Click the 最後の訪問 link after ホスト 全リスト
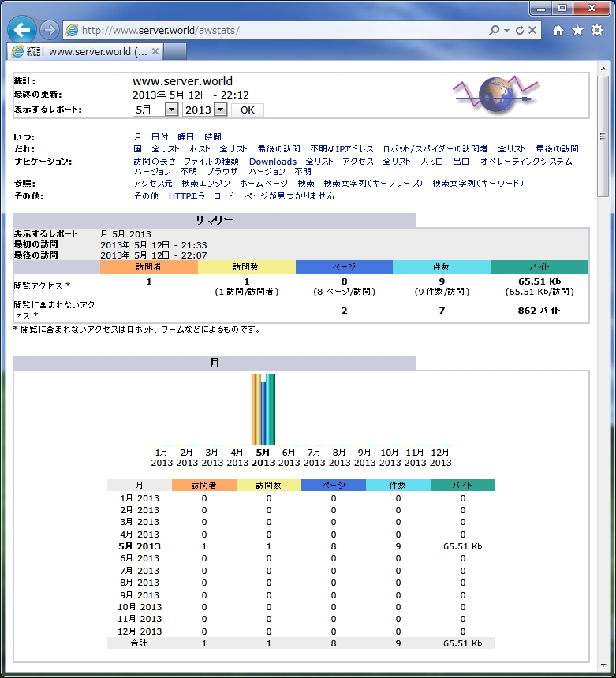 click(x=278, y=149)
